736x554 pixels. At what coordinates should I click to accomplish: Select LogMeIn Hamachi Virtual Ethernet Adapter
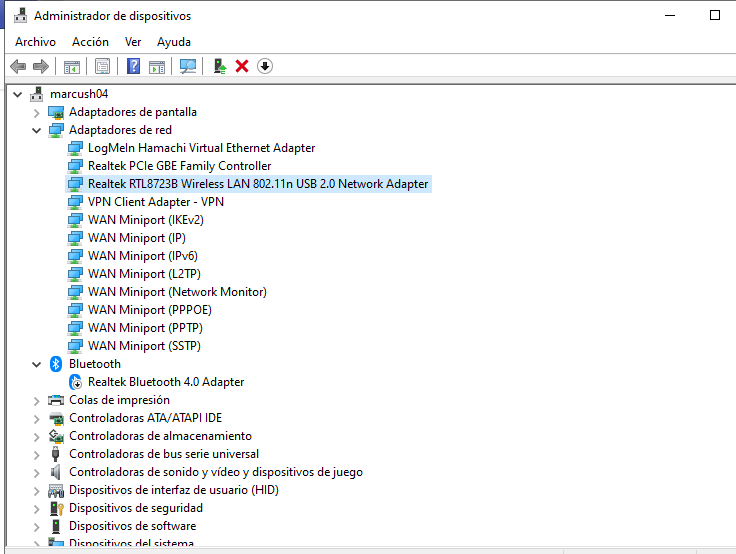point(201,148)
